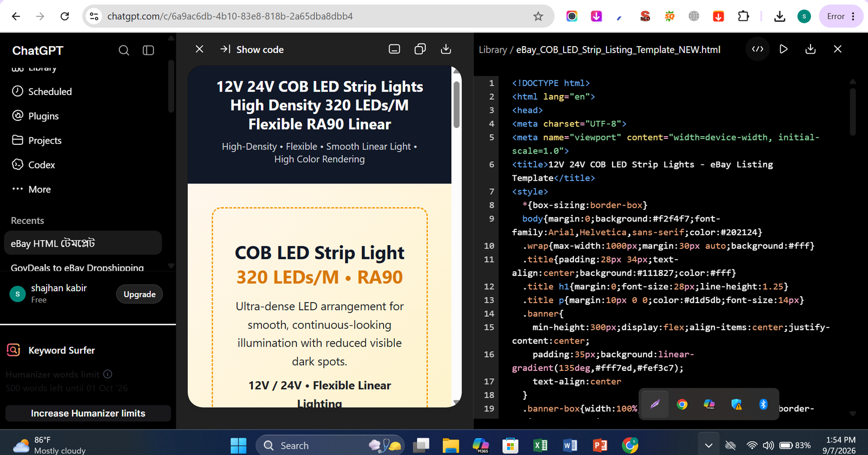Image resolution: width=868 pixels, height=455 pixels.
Task: Open Word from the taskbar
Action: (x=570, y=445)
